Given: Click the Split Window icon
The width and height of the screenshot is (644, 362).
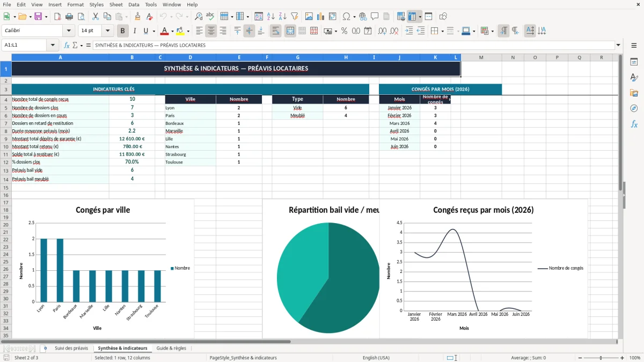Looking at the screenshot, I should [x=429, y=17].
